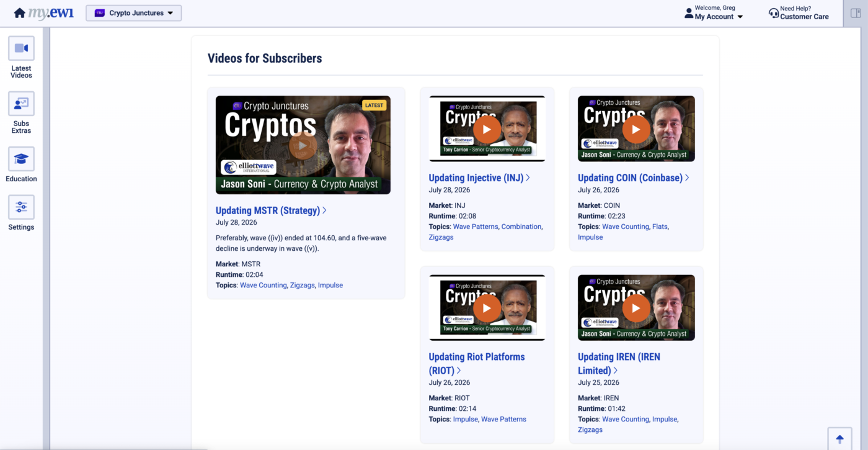The image size is (868, 450).
Task: Open Combination topic under Injective
Action: click(x=521, y=227)
